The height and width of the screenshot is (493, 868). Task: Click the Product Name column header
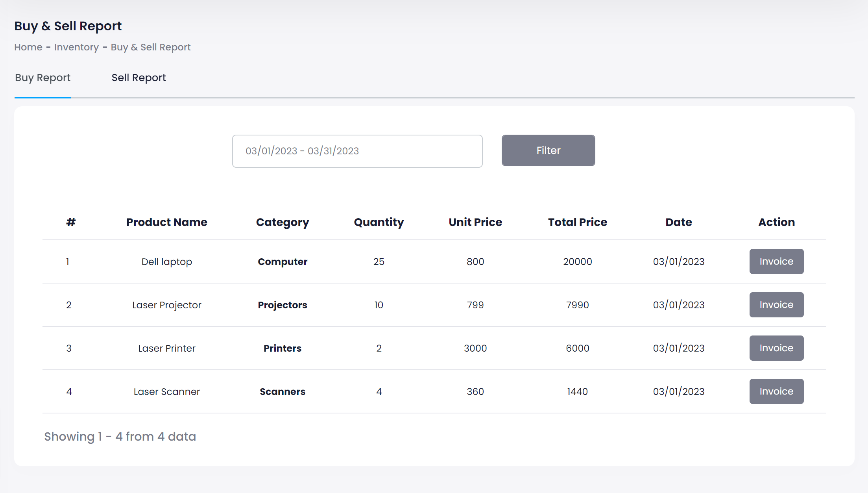coord(166,222)
